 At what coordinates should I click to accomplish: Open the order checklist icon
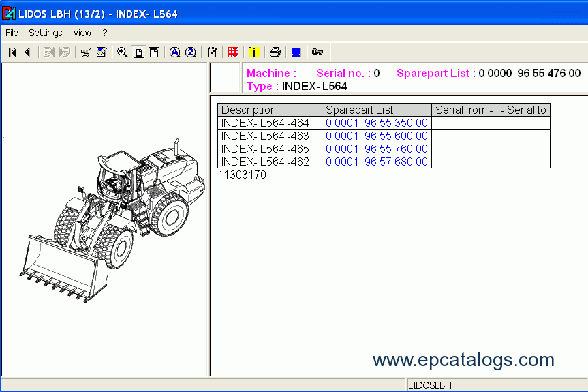coord(102,52)
